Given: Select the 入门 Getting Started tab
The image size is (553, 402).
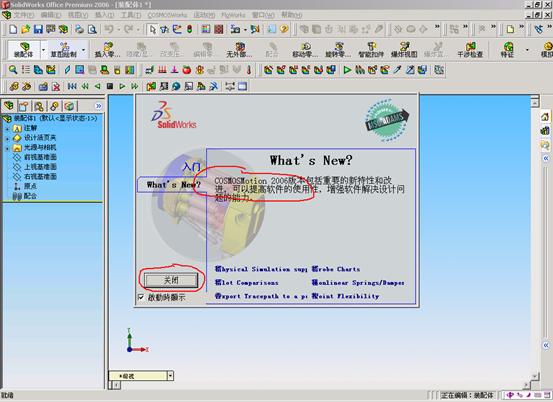Looking at the screenshot, I should [192, 166].
